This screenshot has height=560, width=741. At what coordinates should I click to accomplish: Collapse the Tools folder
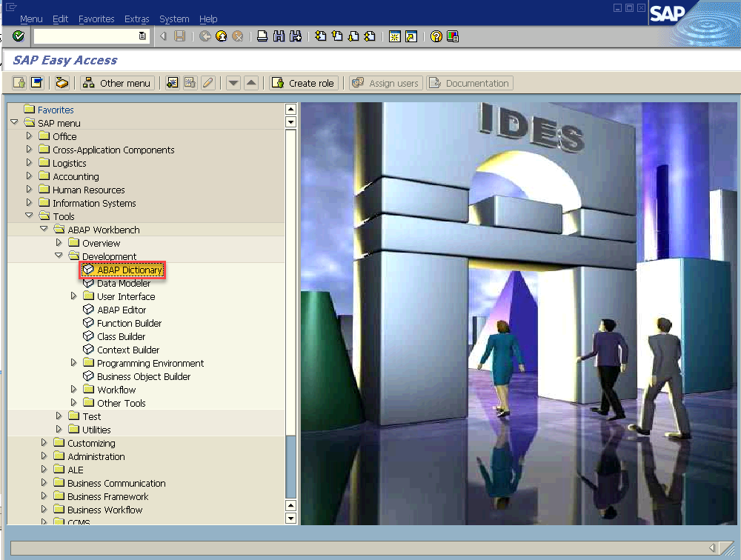[x=29, y=215]
